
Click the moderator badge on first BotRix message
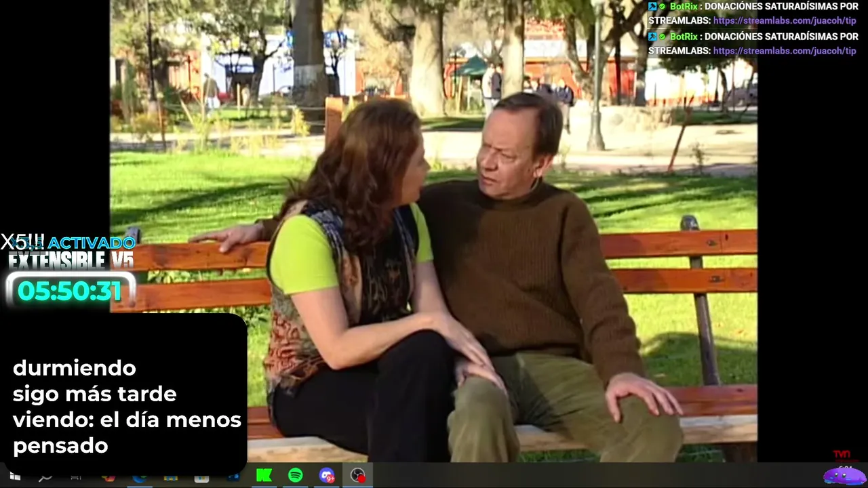[x=652, y=6]
